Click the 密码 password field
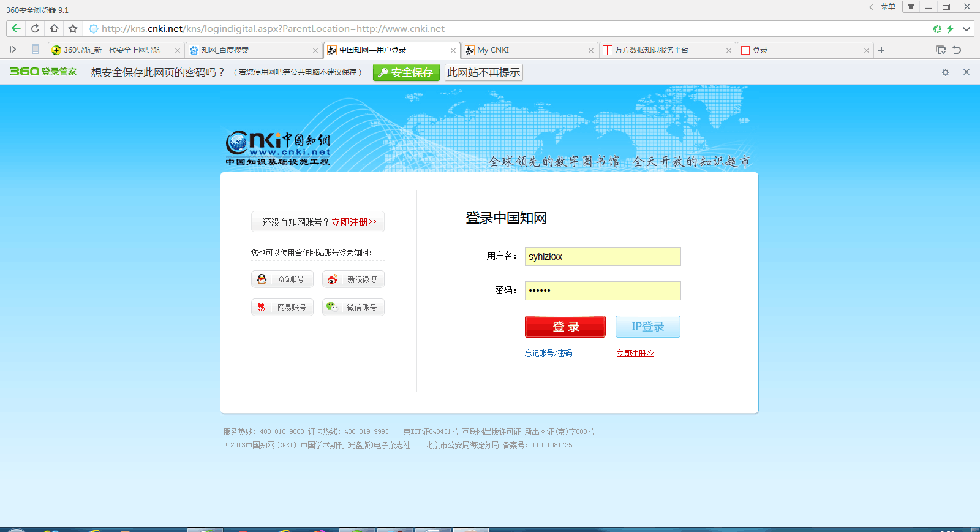 click(603, 291)
